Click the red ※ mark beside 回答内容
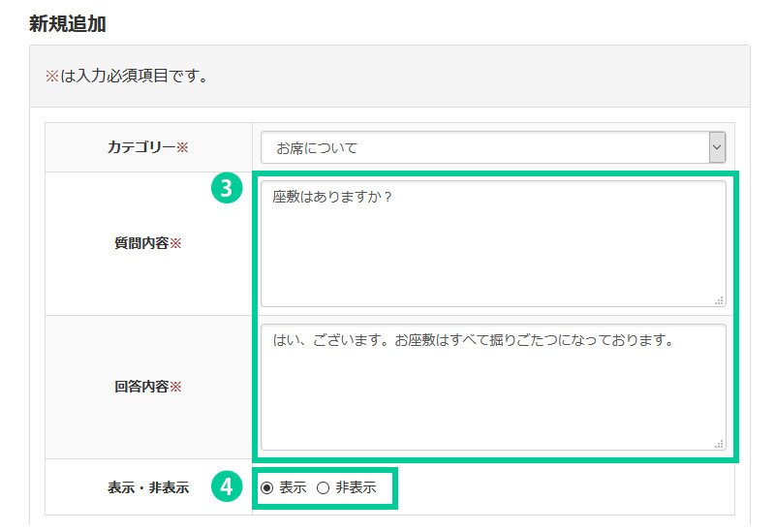775x532 pixels. coord(175,387)
